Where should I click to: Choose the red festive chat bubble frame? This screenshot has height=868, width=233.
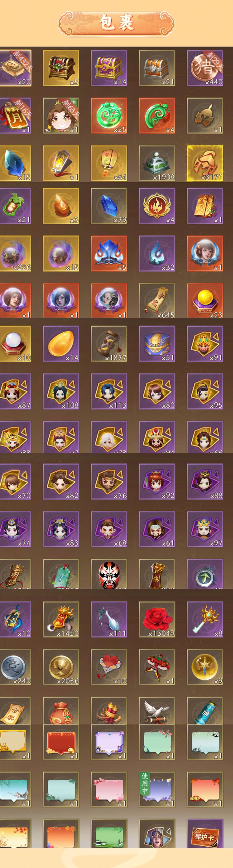[61, 742]
